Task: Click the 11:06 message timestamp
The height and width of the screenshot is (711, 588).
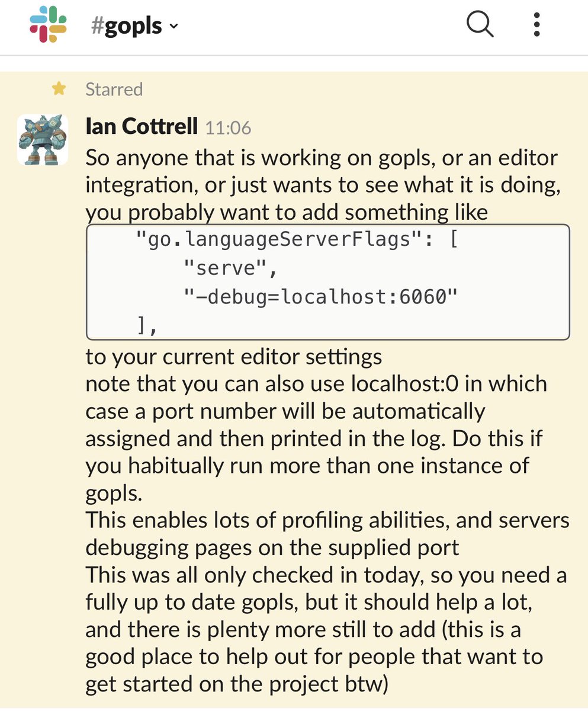Action: coord(228,127)
